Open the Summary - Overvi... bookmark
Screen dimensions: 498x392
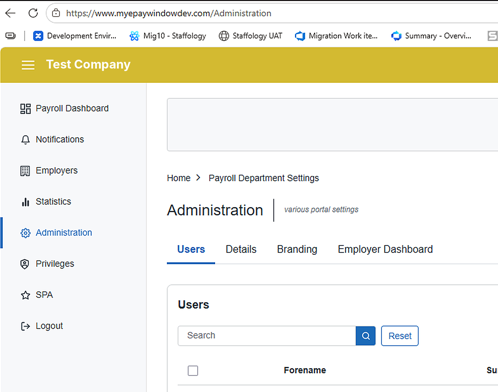[x=431, y=36]
